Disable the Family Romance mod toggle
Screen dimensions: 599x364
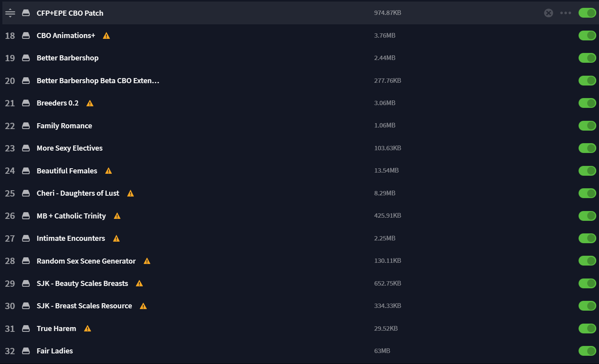587,126
